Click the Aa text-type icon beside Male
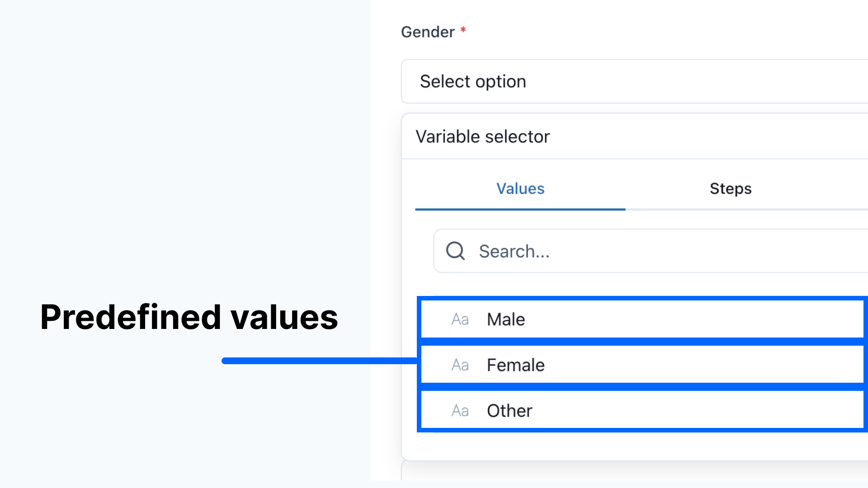The image size is (868, 488). (460, 319)
